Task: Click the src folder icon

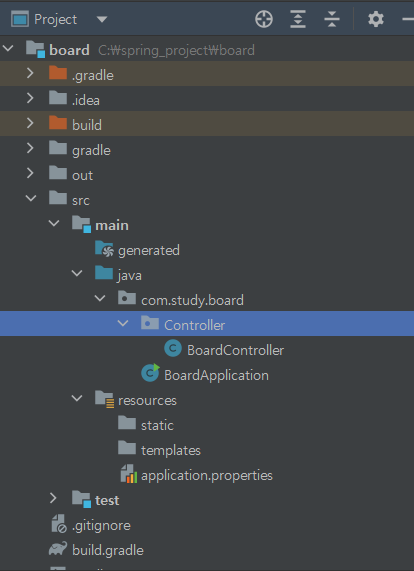Action: pyautogui.click(x=58, y=198)
